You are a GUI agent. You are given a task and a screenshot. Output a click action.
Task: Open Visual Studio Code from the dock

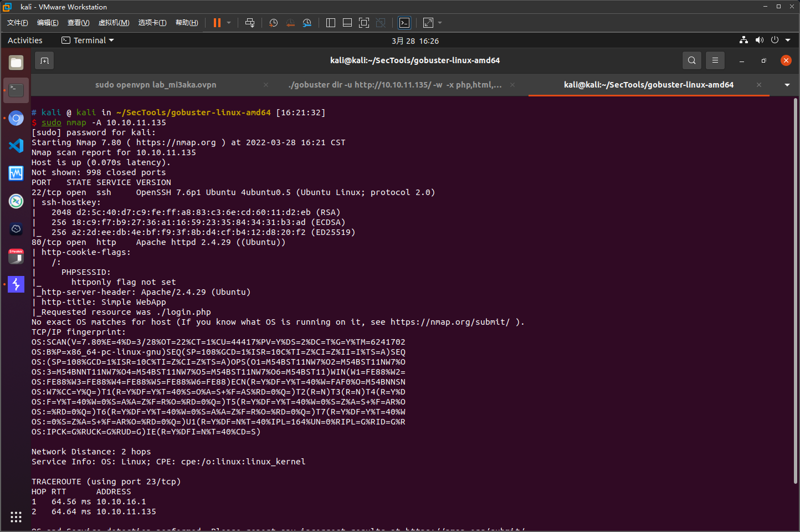pos(16,146)
